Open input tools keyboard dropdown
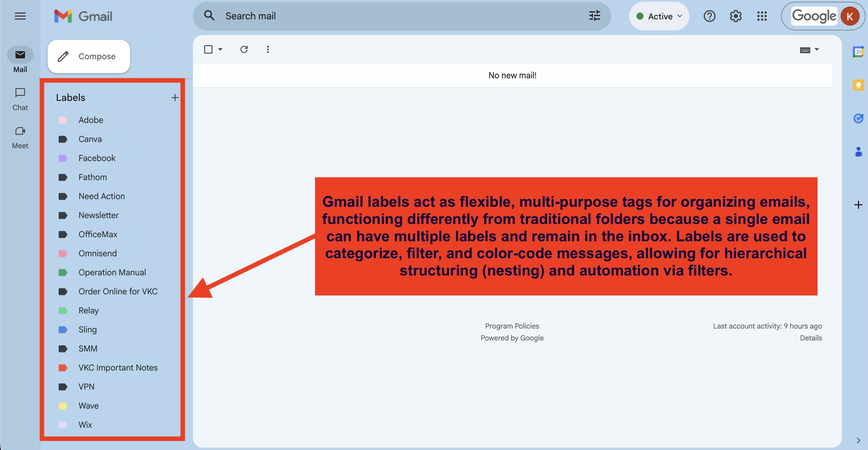 809,50
